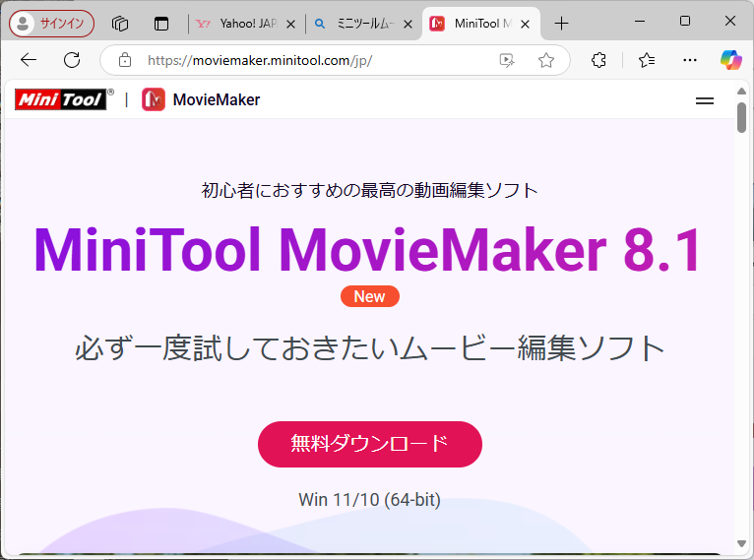Click the scrollbar up arrow

click(741, 91)
